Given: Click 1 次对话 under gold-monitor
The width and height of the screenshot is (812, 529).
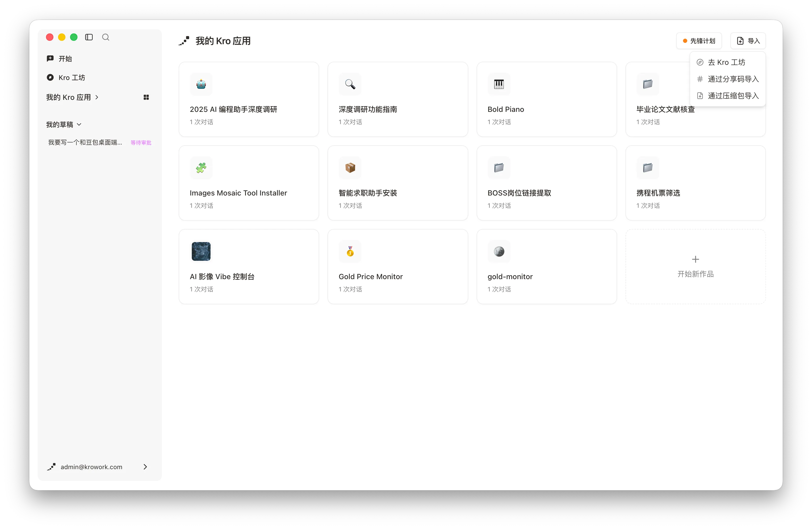Looking at the screenshot, I should 499,289.
